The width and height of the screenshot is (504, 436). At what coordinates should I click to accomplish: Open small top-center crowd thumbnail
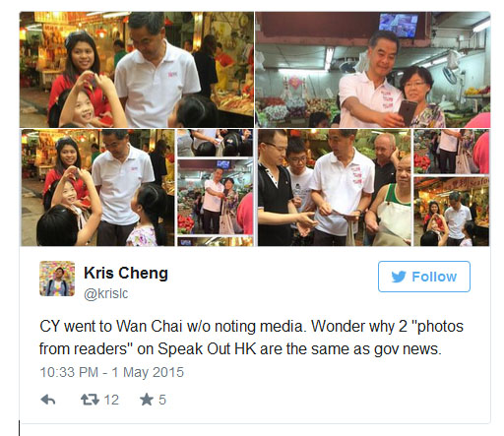coord(216,143)
